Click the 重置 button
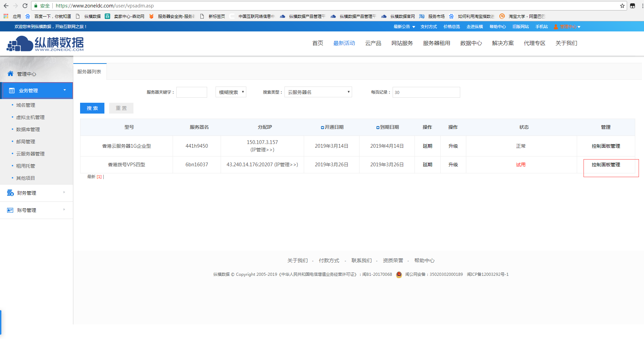Viewport: 644px width, 339px height. tap(121, 108)
